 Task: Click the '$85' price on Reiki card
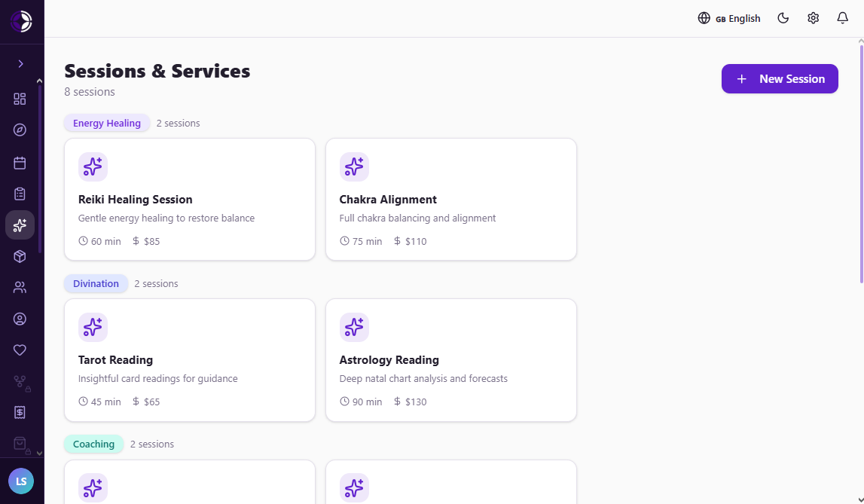[146, 241]
